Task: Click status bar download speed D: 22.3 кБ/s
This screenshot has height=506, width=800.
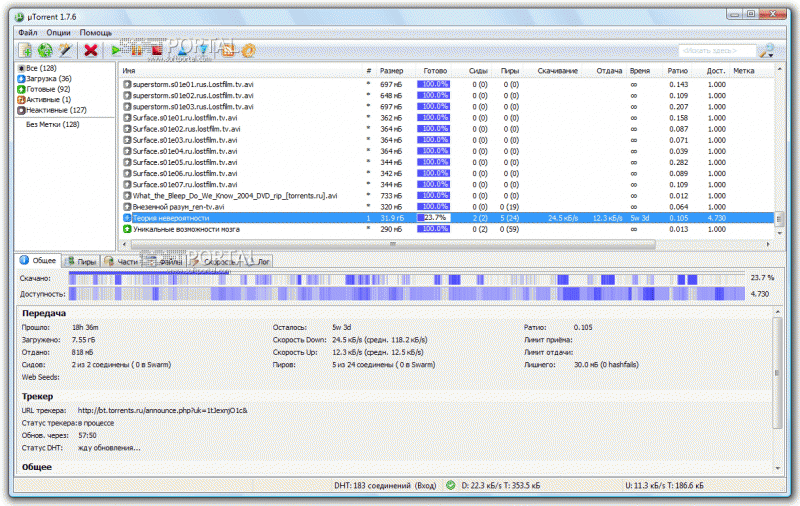Action: pos(501,486)
